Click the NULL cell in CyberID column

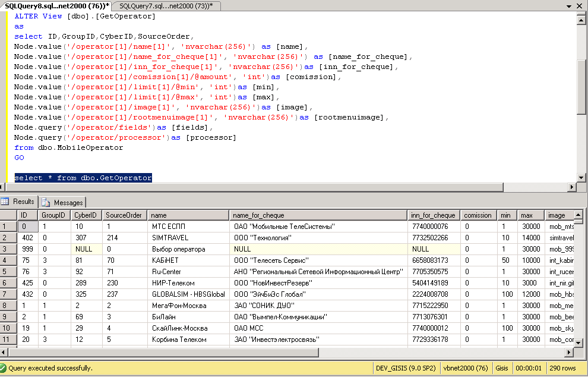[86, 249]
